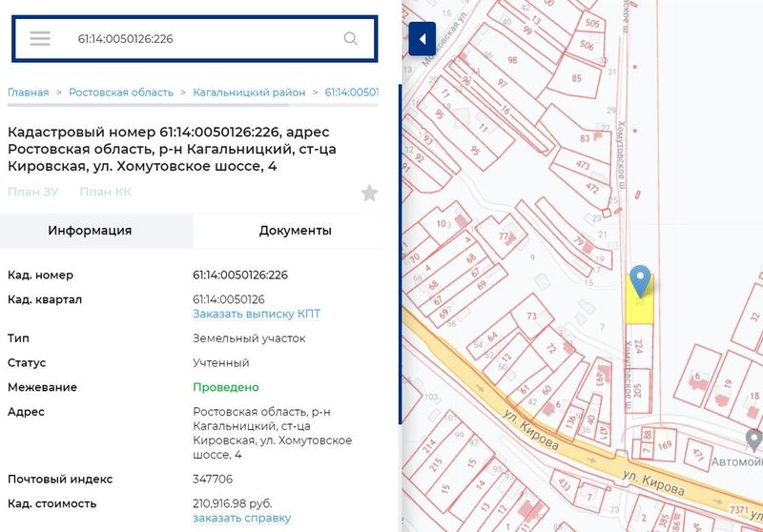This screenshot has height=532, width=763.
Task: Select cadastral cost 210,916.98 руб.
Action: (x=233, y=503)
